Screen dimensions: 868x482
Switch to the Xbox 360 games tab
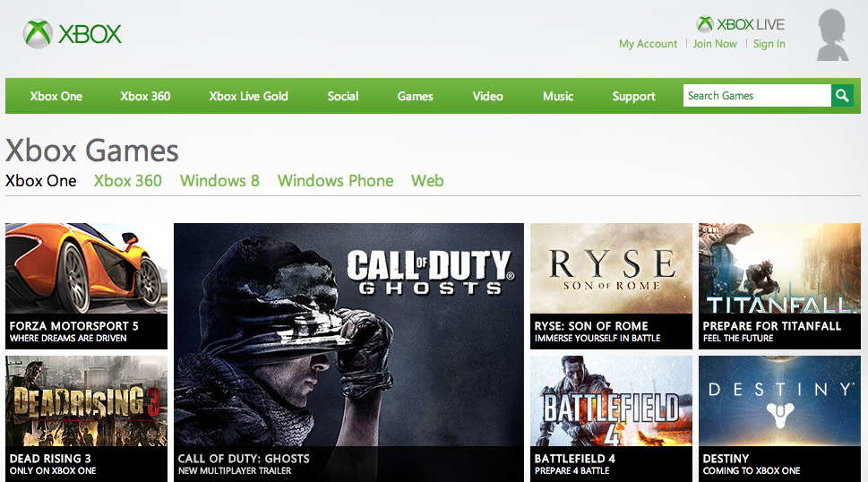point(128,180)
